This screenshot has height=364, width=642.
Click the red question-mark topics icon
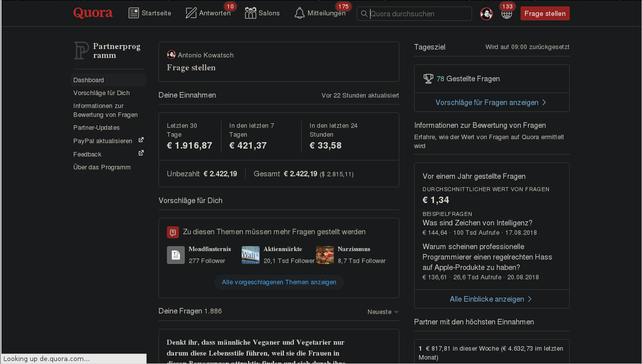coord(173,232)
